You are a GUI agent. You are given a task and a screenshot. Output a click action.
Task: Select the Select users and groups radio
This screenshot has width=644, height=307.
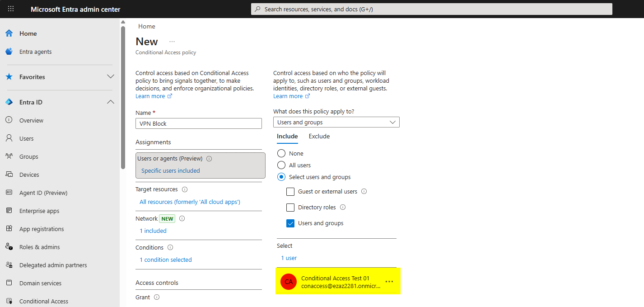coord(281,177)
